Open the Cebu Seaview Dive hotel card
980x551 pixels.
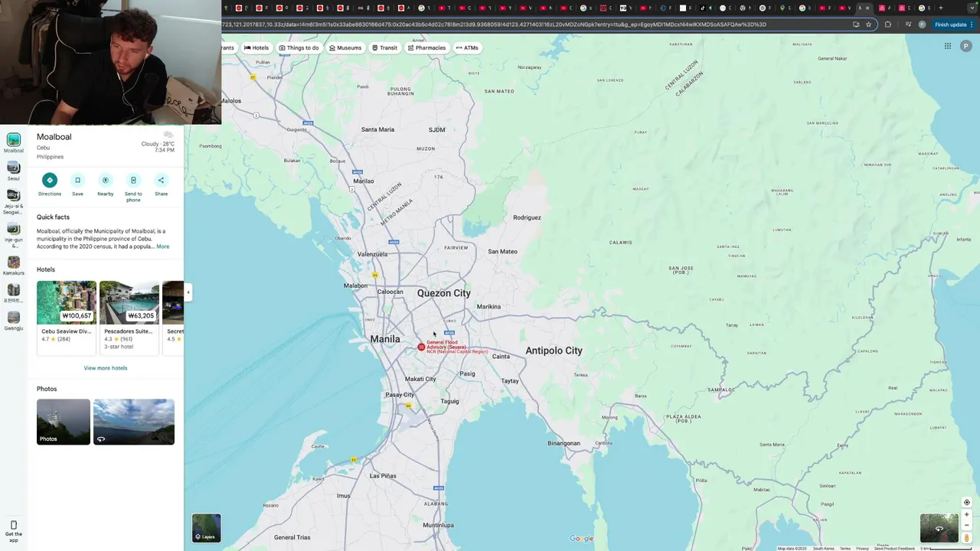coord(67,318)
